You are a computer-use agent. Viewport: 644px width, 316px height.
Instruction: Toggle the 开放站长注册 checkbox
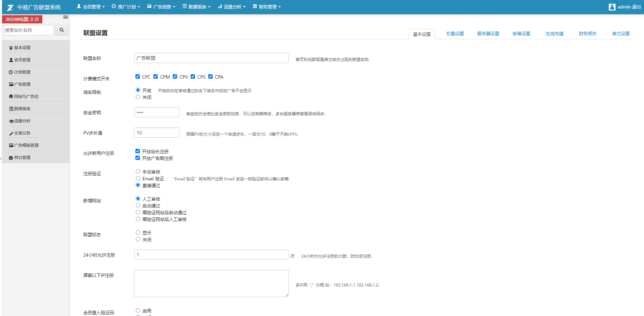coord(137,151)
